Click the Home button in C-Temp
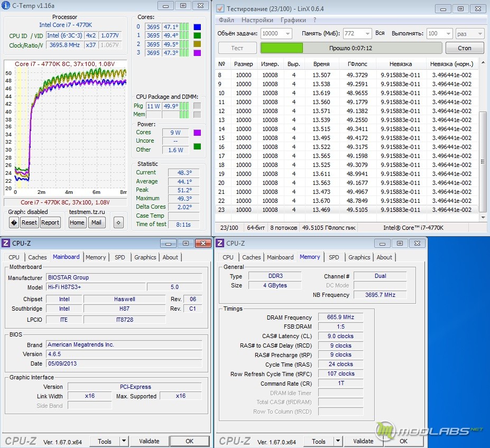The height and width of the screenshot is (448, 490). [x=77, y=223]
